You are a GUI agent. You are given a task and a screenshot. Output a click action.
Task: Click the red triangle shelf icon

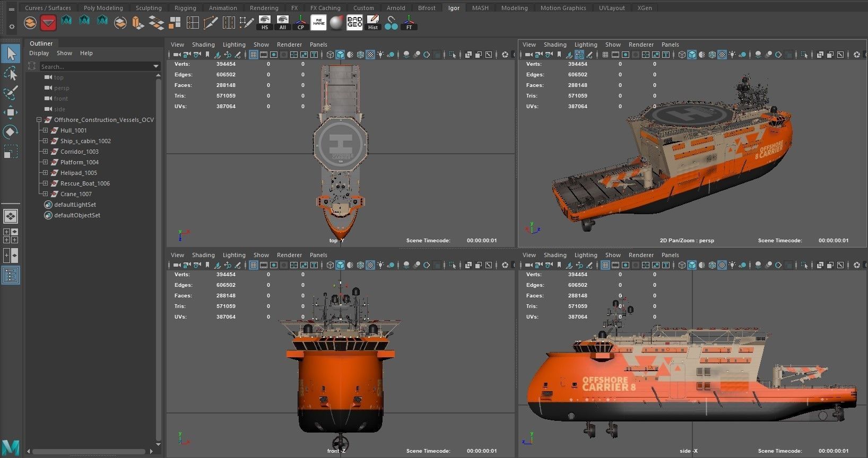pyautogui.click(x=48, y=23)
